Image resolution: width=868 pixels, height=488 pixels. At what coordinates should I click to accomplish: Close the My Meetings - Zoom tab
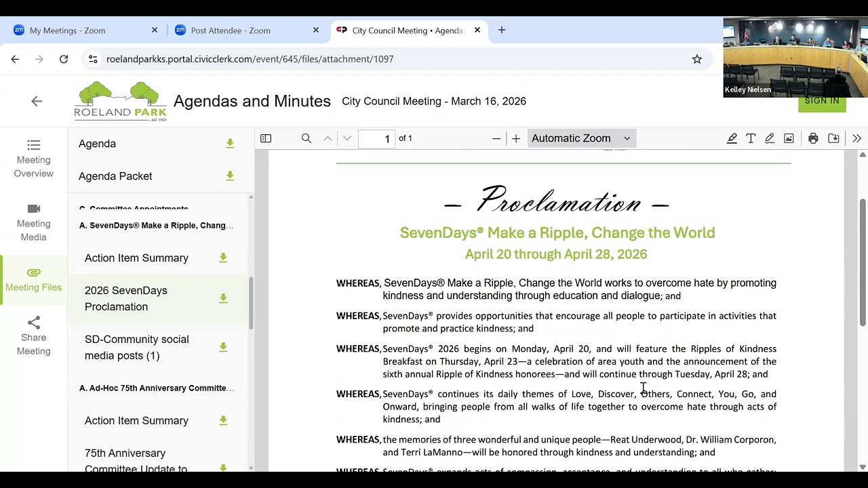[155, 30]
